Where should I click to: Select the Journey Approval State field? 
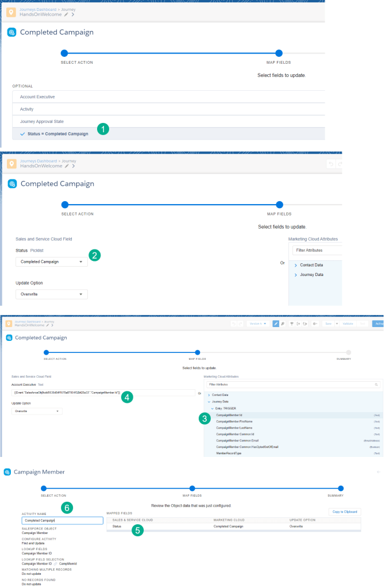(x=41, y=121)
